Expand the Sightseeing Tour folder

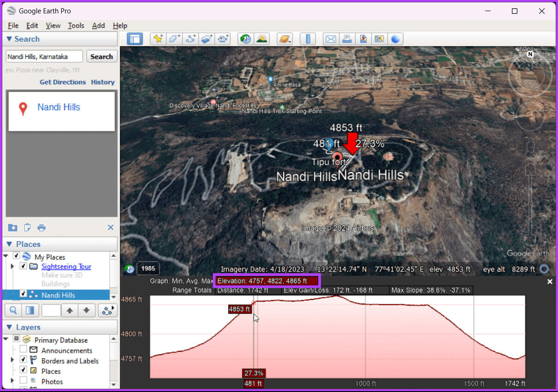12,267
